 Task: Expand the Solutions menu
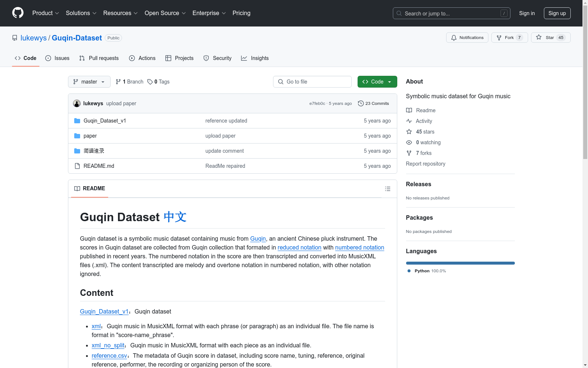tap(81, 13)
